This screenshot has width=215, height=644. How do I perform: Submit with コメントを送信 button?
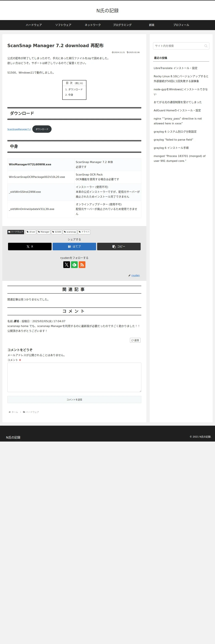(74, 400)
